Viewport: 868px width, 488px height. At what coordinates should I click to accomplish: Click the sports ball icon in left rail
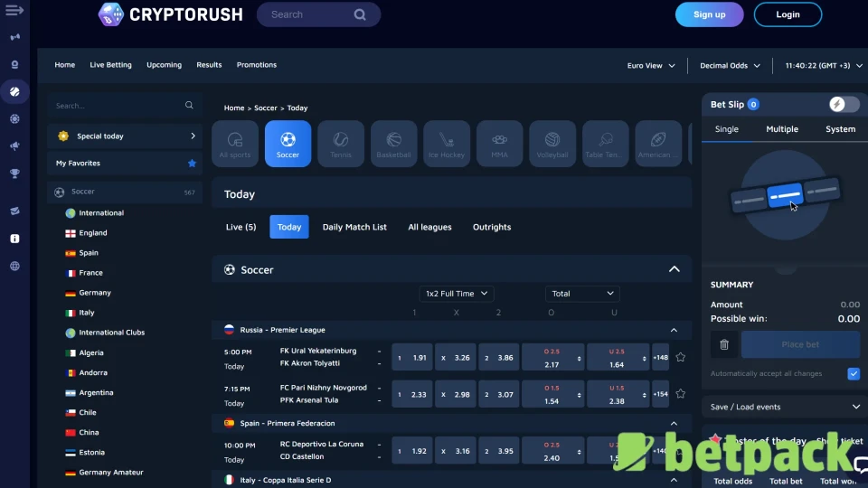(15, 92)
